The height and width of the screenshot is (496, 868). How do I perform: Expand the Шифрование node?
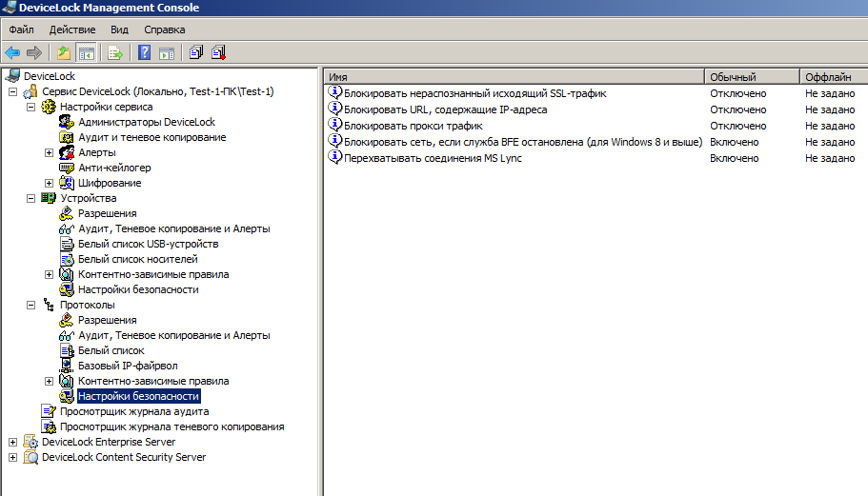50,183
